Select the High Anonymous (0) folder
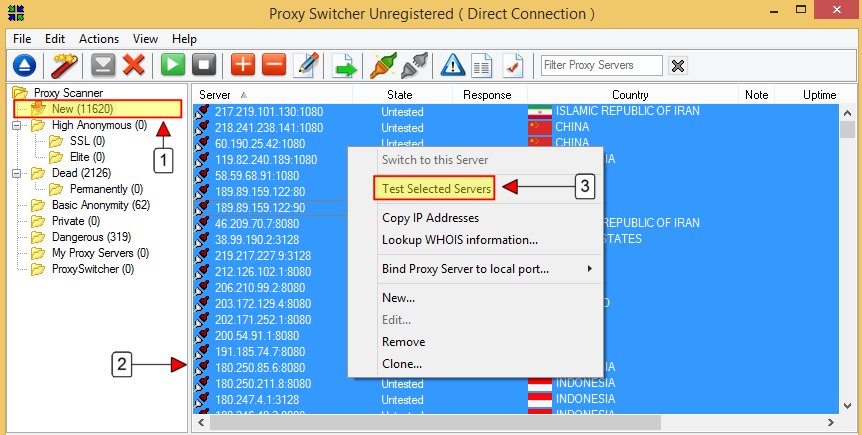 point(100,125)
